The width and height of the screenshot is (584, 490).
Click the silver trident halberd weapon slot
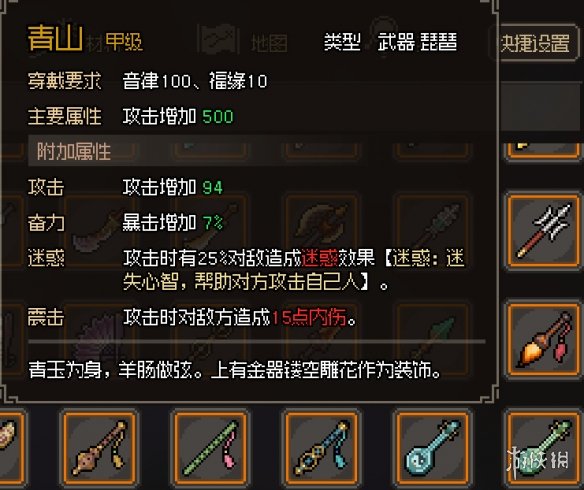543,230
